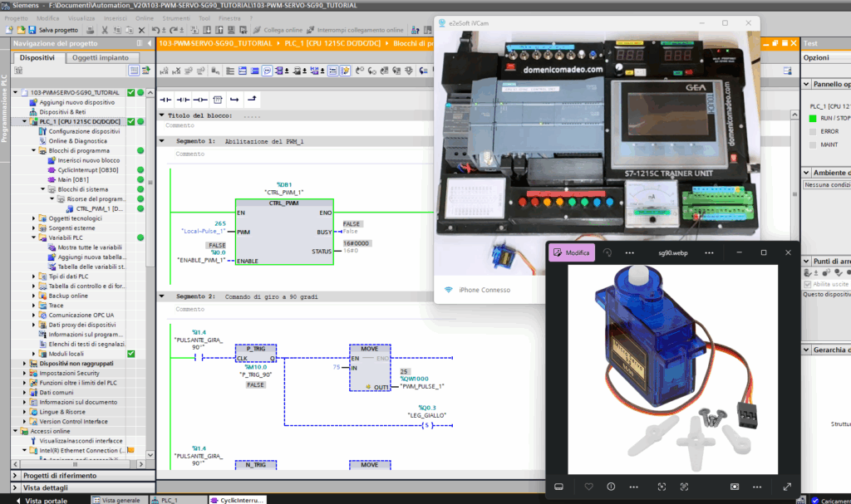Enable the Abilita uscite checkbox
This screenshot has width=851, height=504.
pyautogui.click(x=807, y=284)
